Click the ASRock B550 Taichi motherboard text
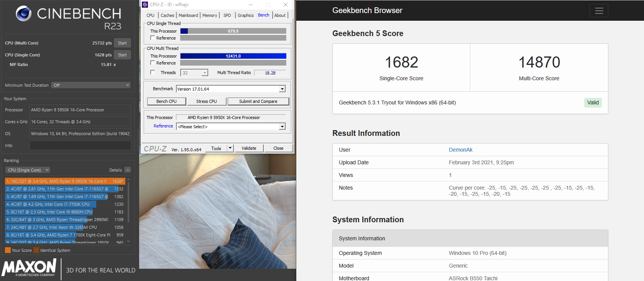The width and height of the screenshot is (644, 281). coord(473,278)
